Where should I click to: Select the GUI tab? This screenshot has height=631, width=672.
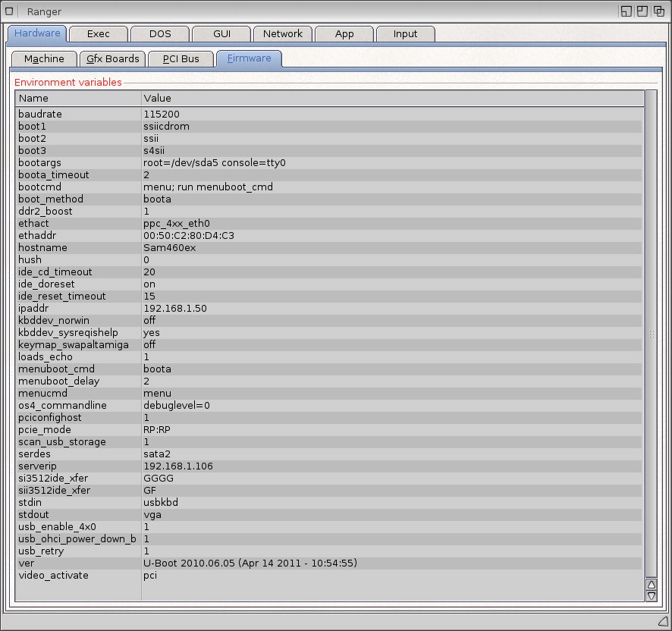[221, 34]
